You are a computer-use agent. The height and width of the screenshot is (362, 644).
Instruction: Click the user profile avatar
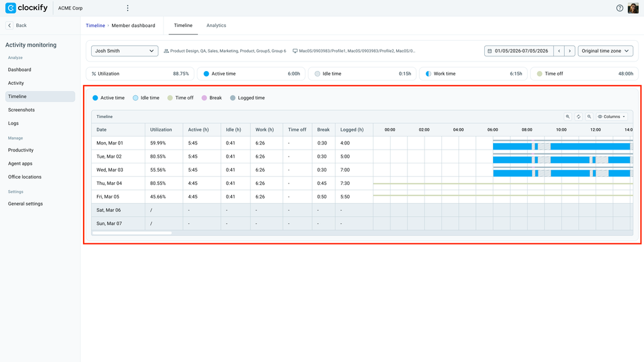(x=633, y=8)
